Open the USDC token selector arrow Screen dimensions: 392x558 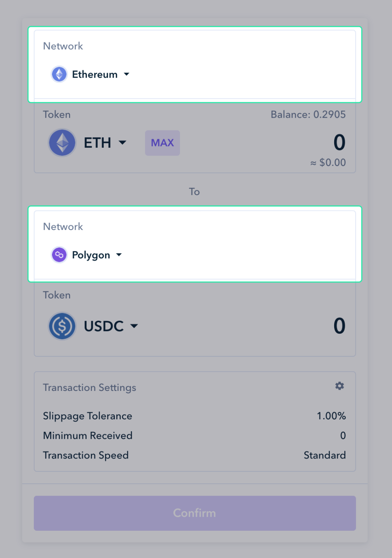134,326
